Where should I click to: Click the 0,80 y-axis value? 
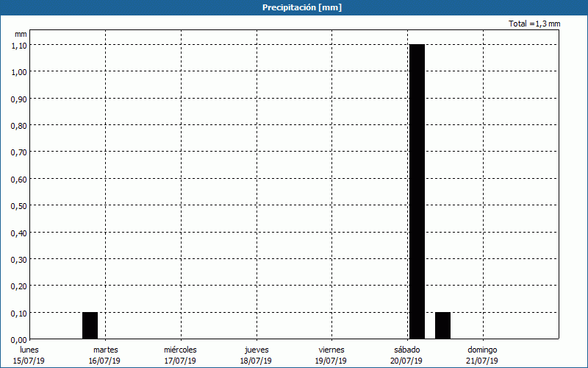(19, 126)
